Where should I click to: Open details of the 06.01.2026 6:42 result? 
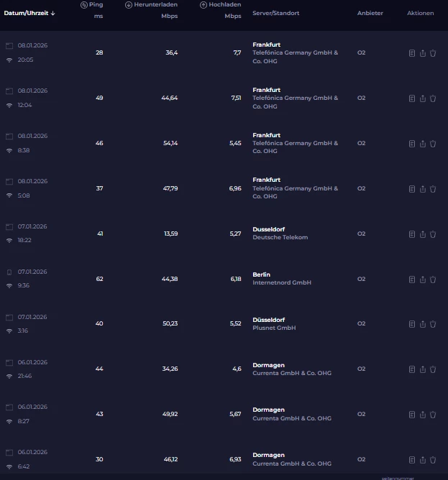click(412, 460)
